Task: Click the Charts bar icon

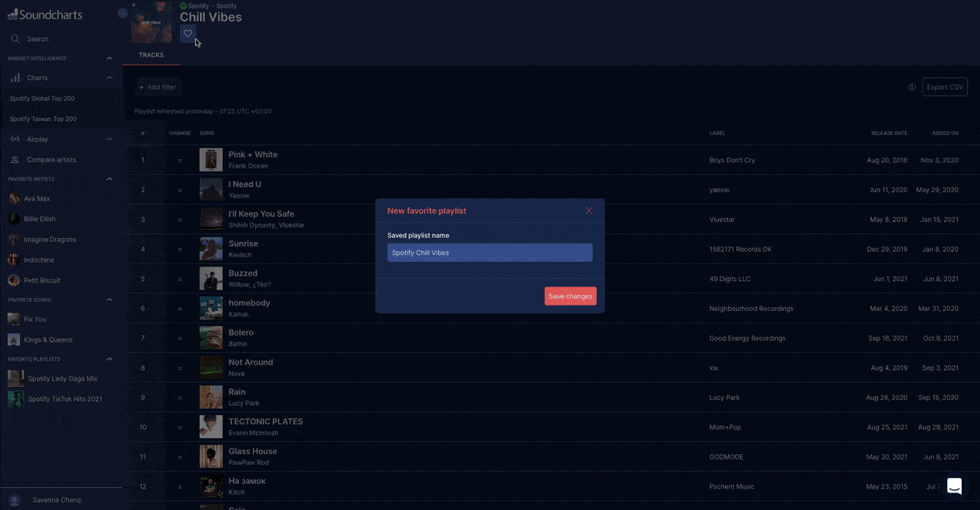Action: tap(15, 78)
